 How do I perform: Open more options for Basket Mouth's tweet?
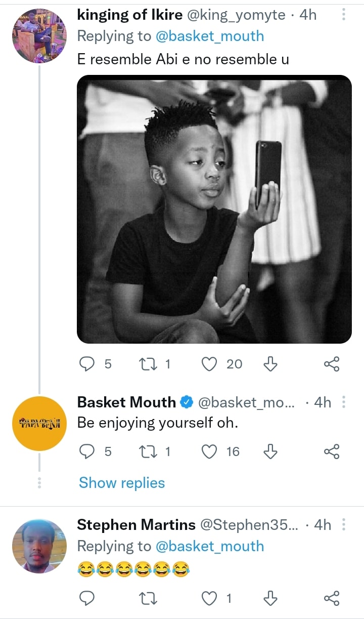344,402
